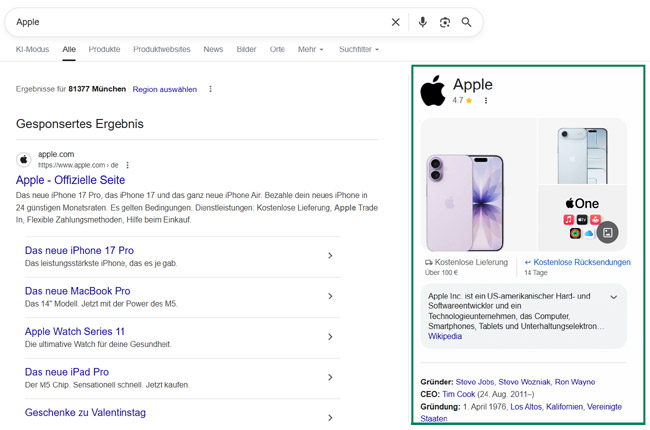Click the magnifying glass search button
The height and width of the screenshot is (430, 650).
tap(467, 22)
